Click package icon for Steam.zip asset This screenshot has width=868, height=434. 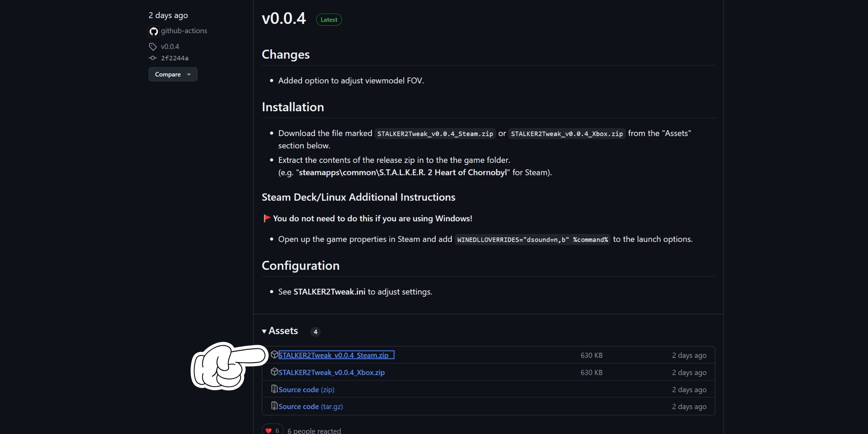pos(274,355)
